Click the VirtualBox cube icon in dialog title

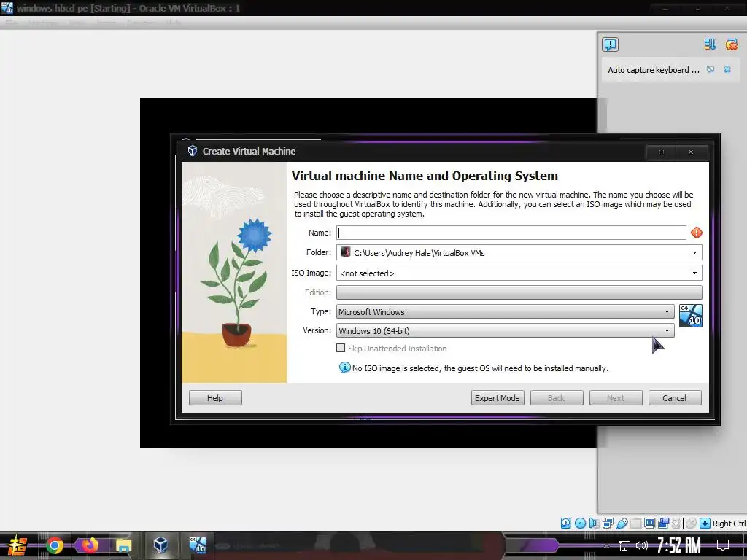tap(192, 151)
